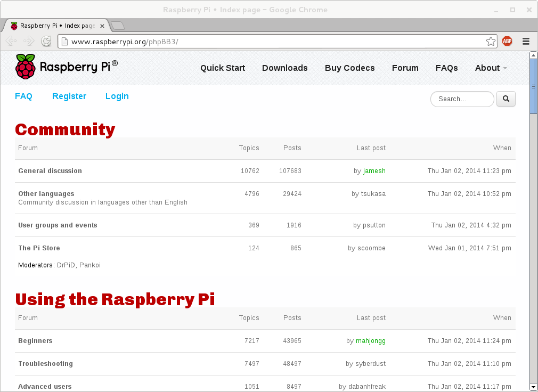The image size is (538, 392).
Task: Open user mahjongg profile
Action: [371, 341]
